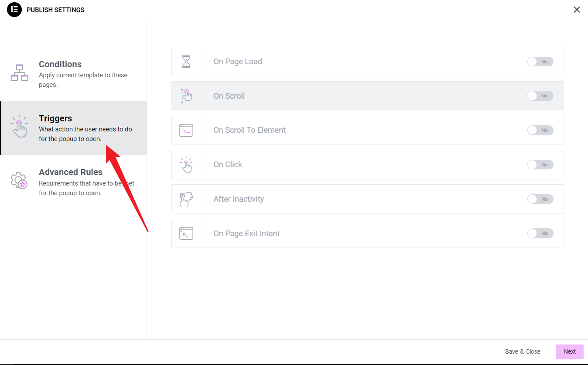Click the On Page Exit Intent icon
The height and width of the screenshot is (365, 588).
point(186,234)
